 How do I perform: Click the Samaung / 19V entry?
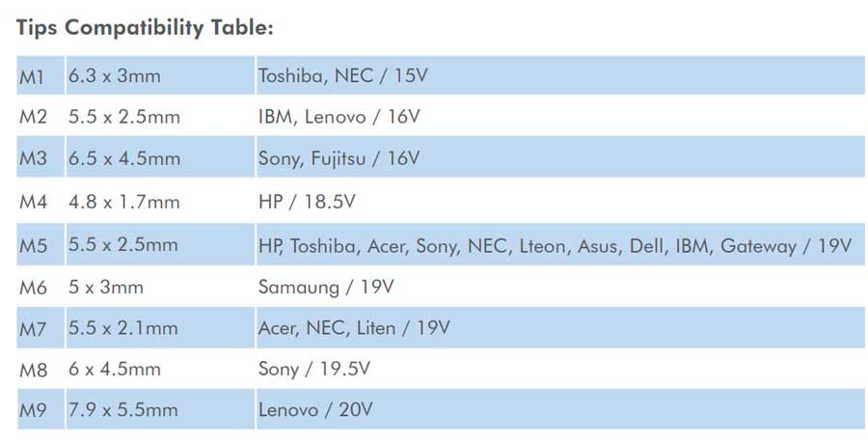point(326,287)
